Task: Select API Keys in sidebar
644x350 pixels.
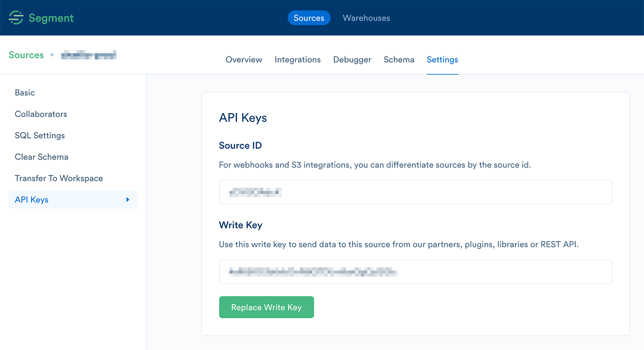Action: click(x=73, y=199)
